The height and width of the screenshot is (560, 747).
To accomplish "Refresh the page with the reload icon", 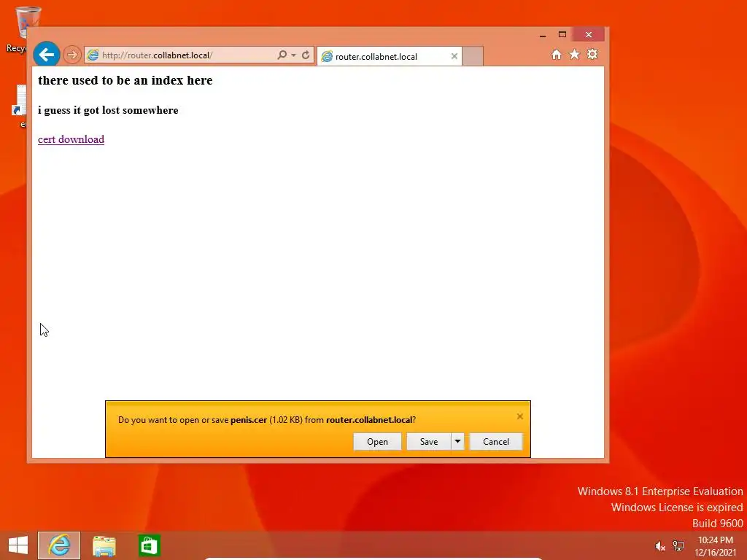I will [306, 55].
